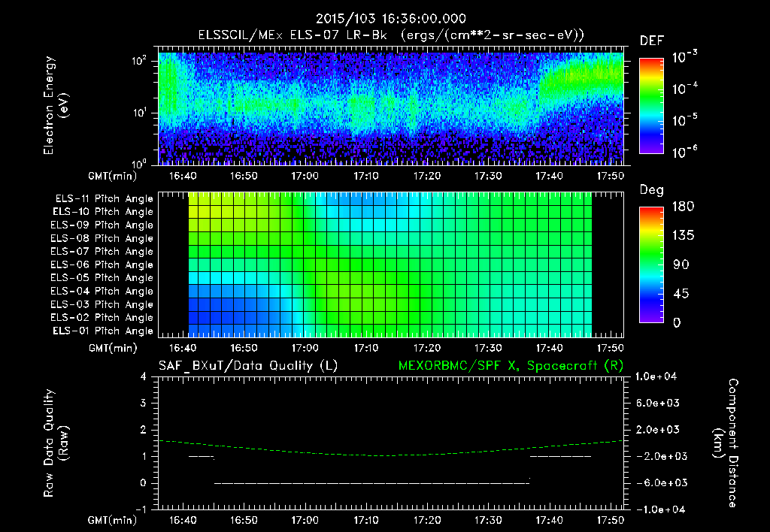The image size is (770, 532).
Task: Click the 10^-4 value on DEF scale
Action: (x=684, y=89)
